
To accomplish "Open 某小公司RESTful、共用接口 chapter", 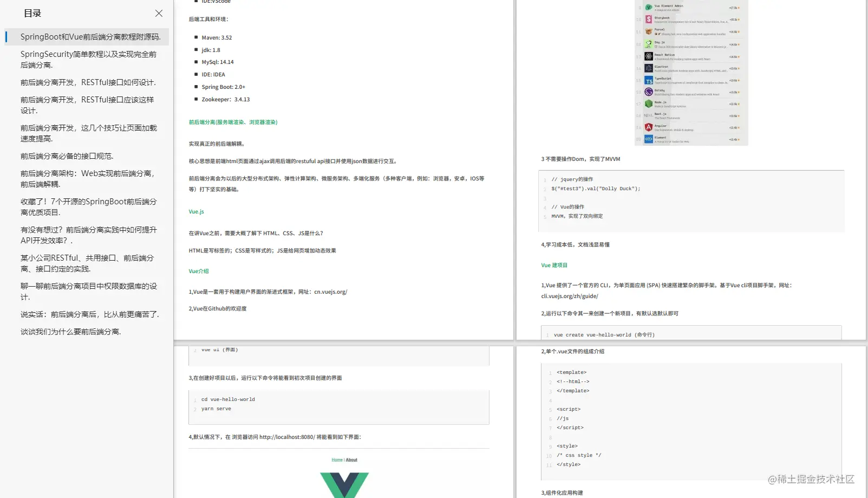I will (x=88, y=263).
